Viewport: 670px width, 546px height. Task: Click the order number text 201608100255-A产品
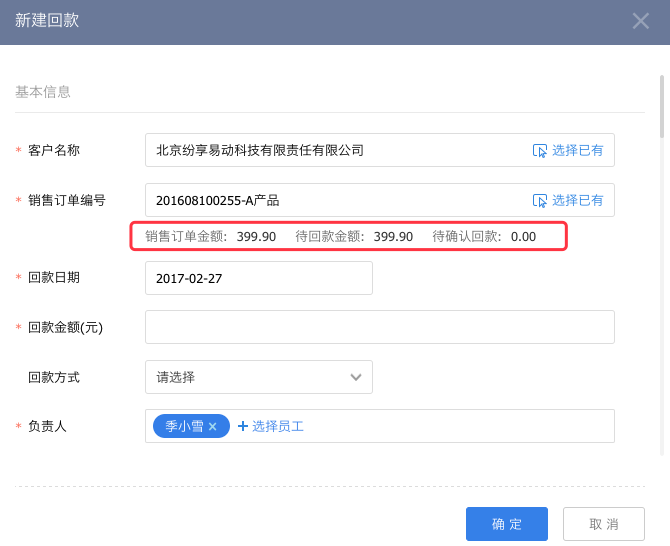point(218,200)
